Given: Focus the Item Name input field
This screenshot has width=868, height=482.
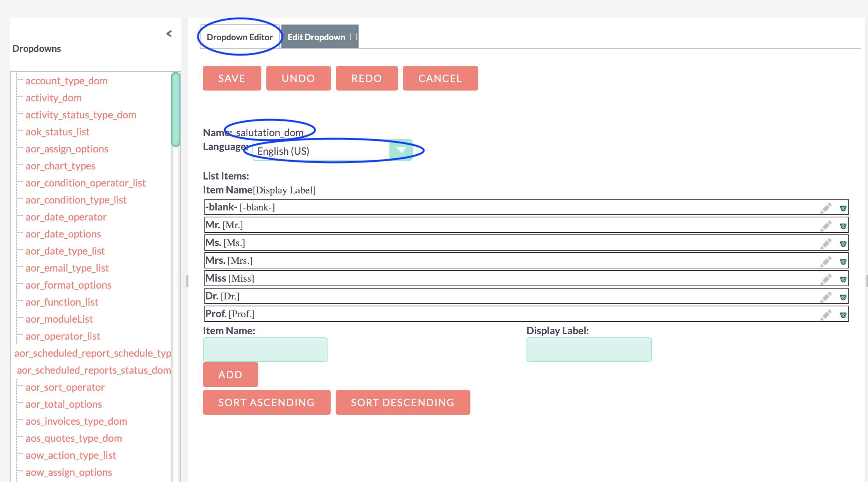Looking at the screenshot, I should [266, 350].
